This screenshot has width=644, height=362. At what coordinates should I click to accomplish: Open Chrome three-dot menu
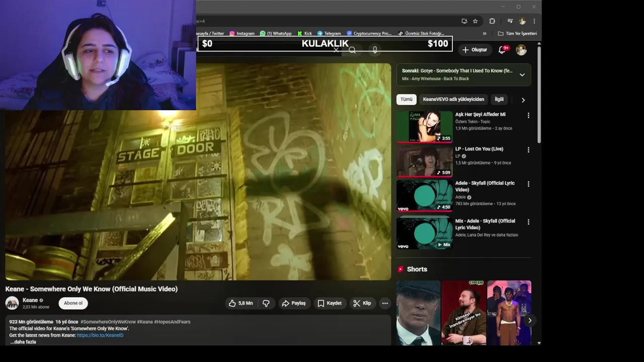pyautogui.click(x=534, y=21)
